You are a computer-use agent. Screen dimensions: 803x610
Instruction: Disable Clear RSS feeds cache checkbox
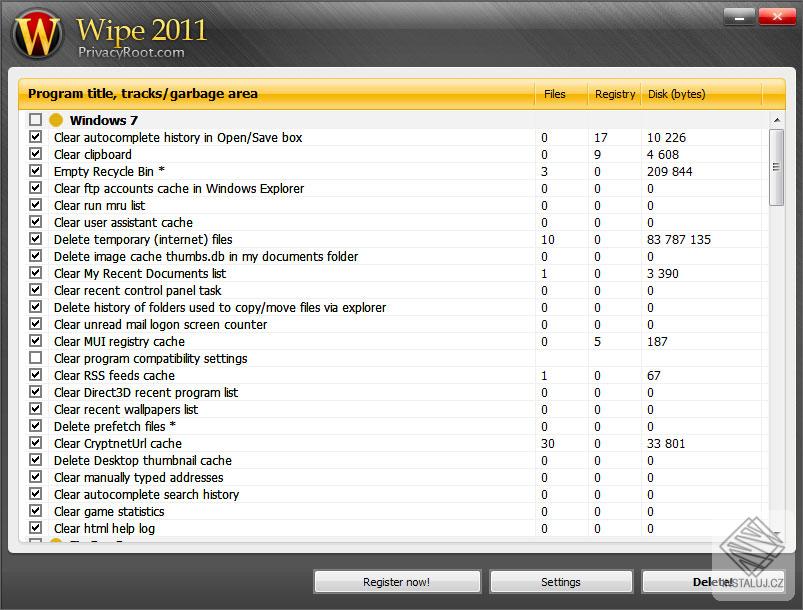35,374
